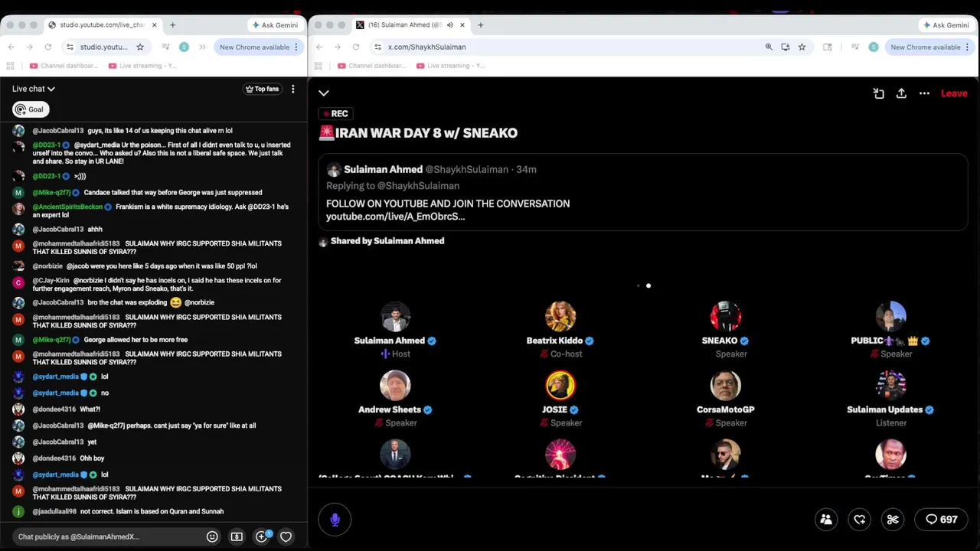Screen dimensions: 980x551
Task: Click @jaadullaali98 username in live chat
Action: click(x=54, y=511)
